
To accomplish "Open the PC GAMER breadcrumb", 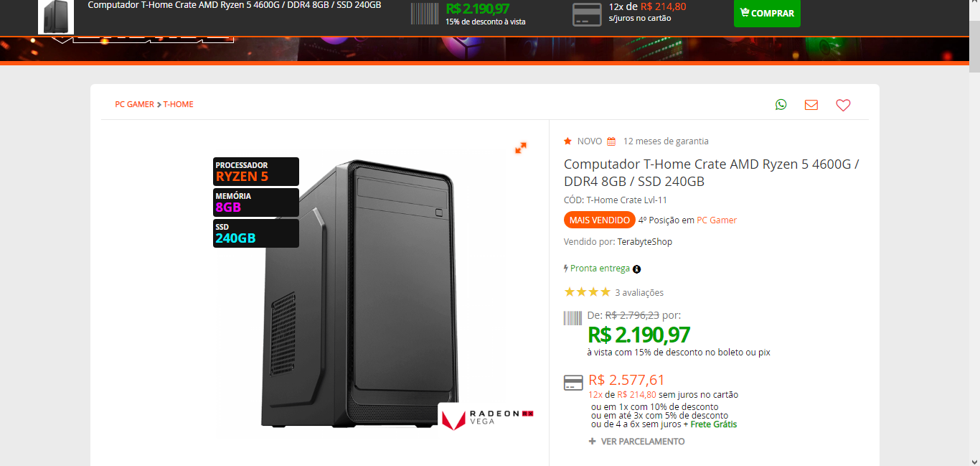I will [x=134, y=104].
